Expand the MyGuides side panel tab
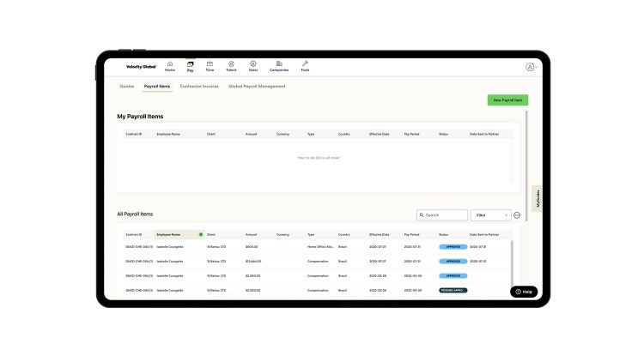This screenshot has height=362, width=644. click(538, 197)
